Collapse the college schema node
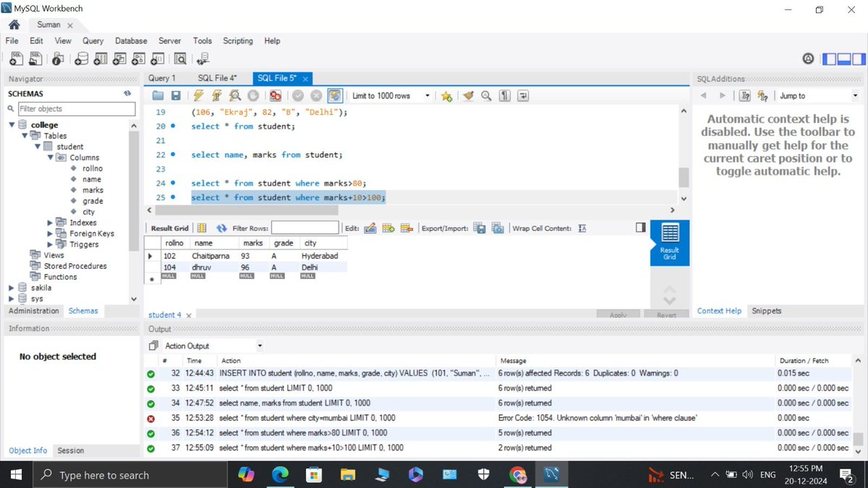Image resolution: width=868 pixels, height=488 pixels. [x=12, y=125]
